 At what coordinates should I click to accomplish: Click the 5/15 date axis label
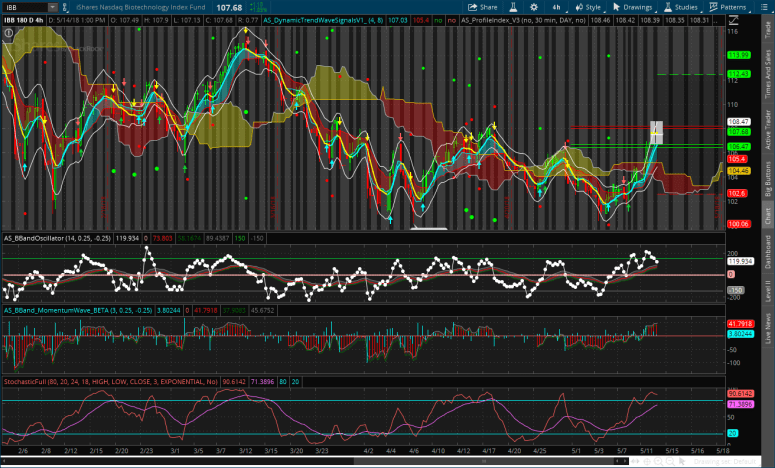tap(671, 451)
